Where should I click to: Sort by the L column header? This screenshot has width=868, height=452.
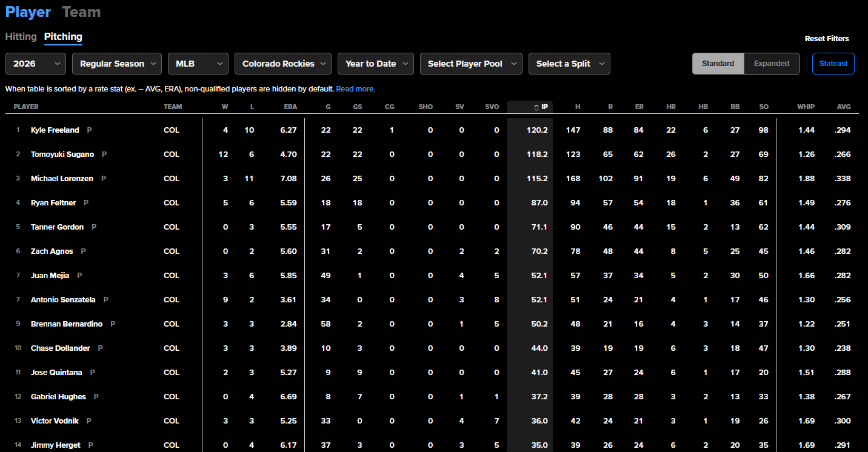click(252, 107)
